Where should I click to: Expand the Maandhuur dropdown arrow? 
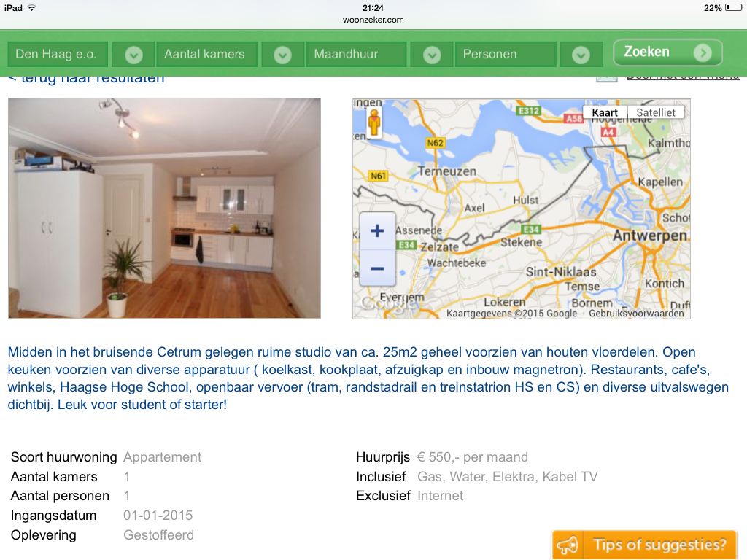point(432,55)
